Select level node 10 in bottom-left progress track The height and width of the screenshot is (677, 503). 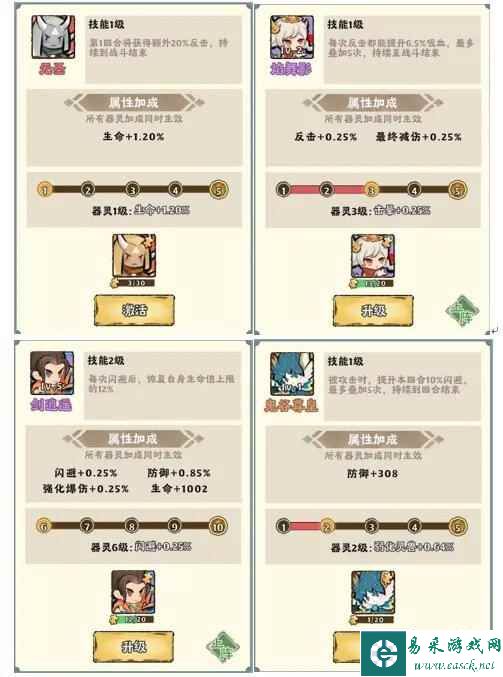click(x=218, y=526)
